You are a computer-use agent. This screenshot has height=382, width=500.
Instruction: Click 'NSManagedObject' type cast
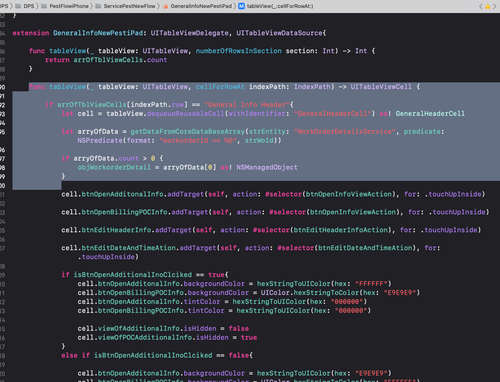[267, 167]
